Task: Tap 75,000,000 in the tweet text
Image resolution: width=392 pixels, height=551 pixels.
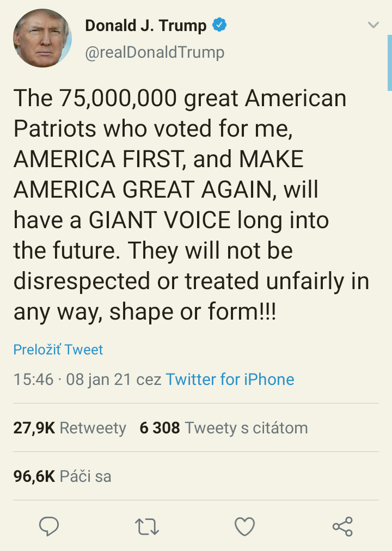Action: (119, 99)
